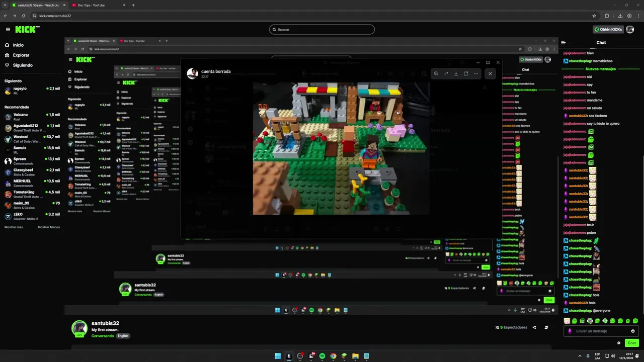The image size is (644, 362).
Task: Click the microphone icon in system tray
Action: [588, 356]
